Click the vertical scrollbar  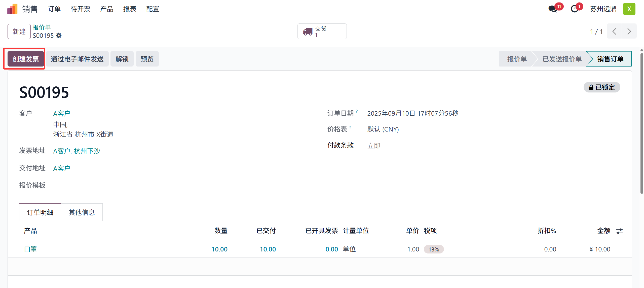(x=642, y=123)
